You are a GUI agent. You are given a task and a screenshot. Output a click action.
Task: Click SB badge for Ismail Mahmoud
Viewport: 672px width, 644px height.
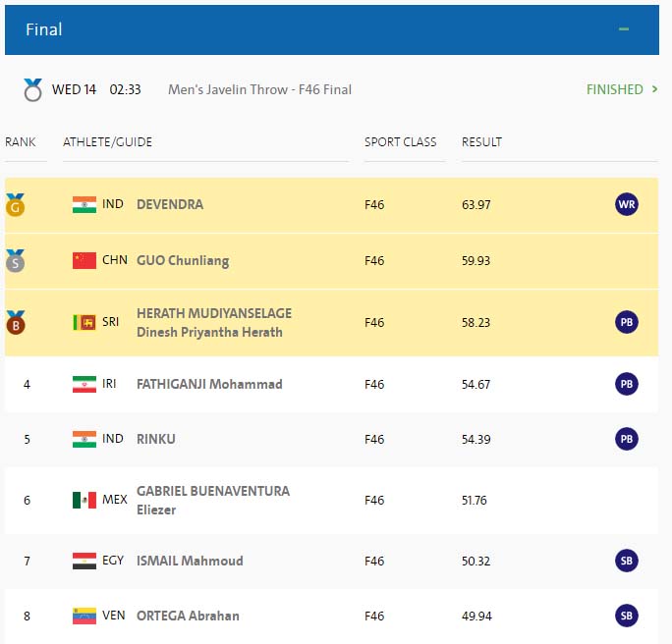[x=626, y=561]
